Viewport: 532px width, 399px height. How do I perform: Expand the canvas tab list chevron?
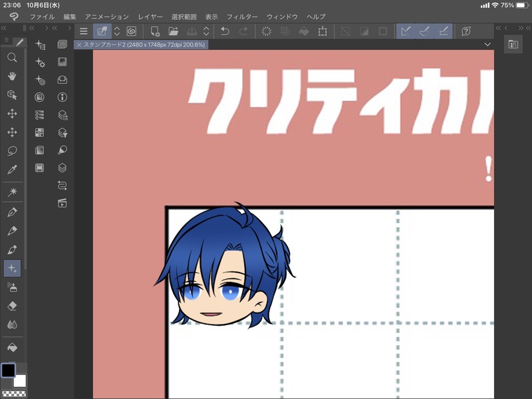tap(487, 45)
